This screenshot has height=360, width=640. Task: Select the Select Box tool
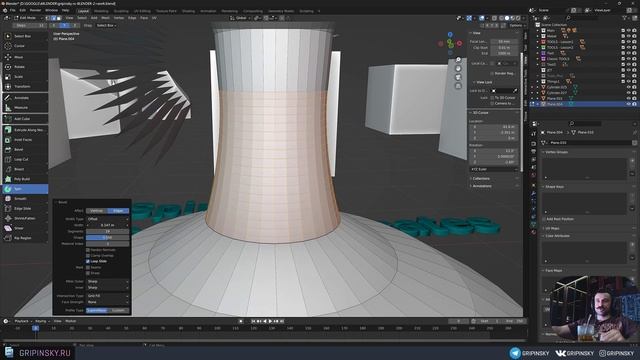point(25,36)
